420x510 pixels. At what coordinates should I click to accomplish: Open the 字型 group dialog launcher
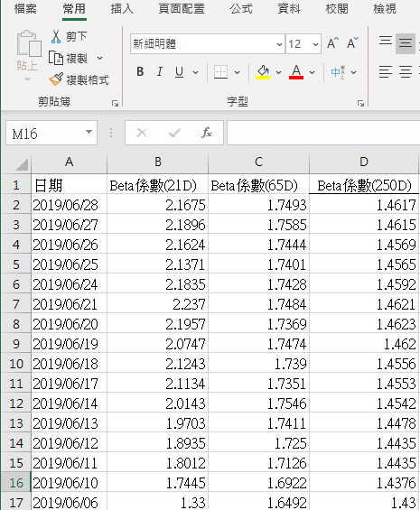[360, 104]
